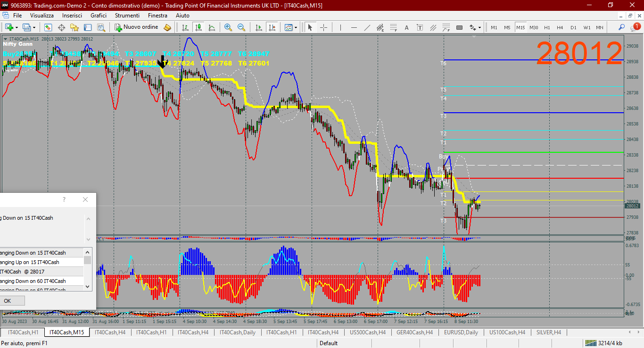Toggle chart auto scroll
644x348 pixels.
point(258,27)
